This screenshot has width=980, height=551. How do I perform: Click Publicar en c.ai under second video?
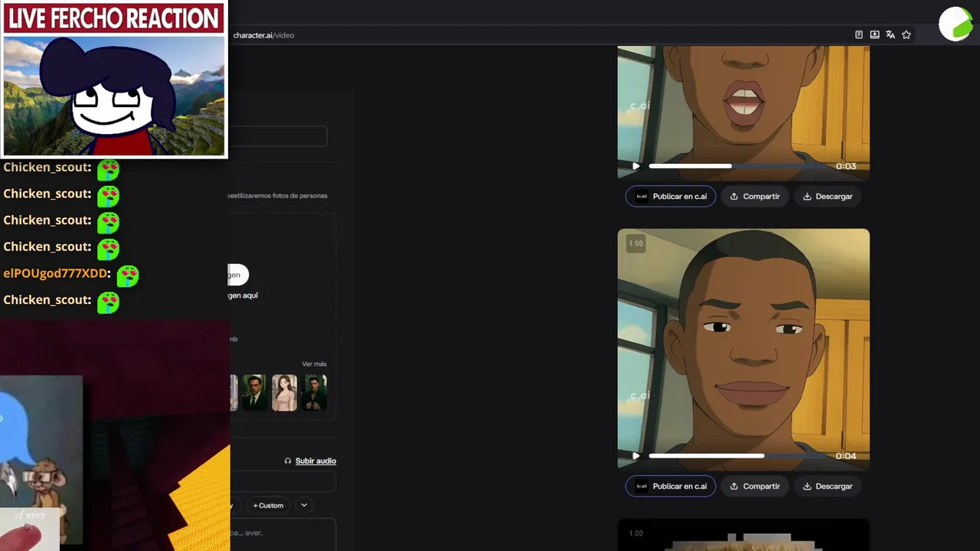coord(671,486)
